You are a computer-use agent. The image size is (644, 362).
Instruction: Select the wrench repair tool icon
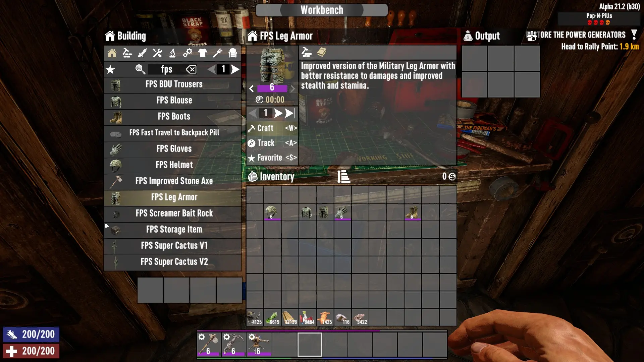tap(157, 54)
